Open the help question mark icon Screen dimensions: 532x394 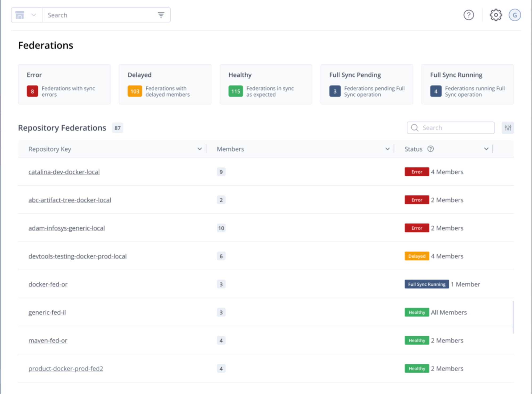click(468, 15)
